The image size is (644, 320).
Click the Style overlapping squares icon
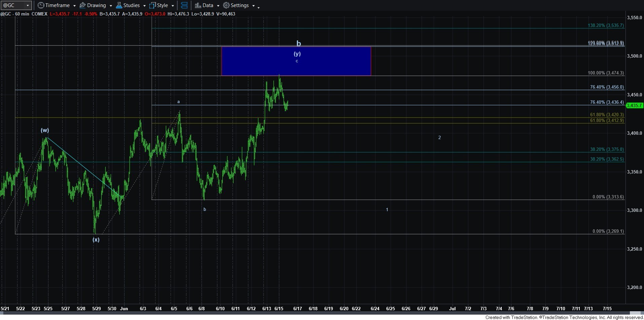152,5
